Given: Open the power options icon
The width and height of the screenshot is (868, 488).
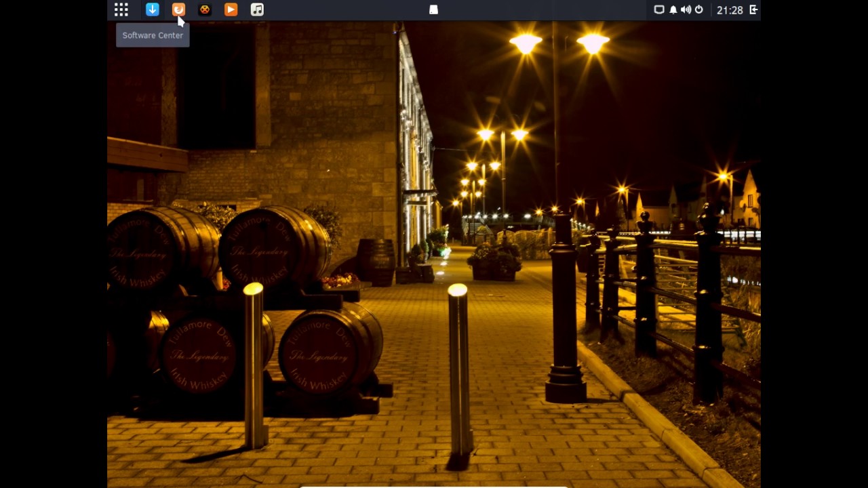Looking at the screenshot, I should click(698, 9).
